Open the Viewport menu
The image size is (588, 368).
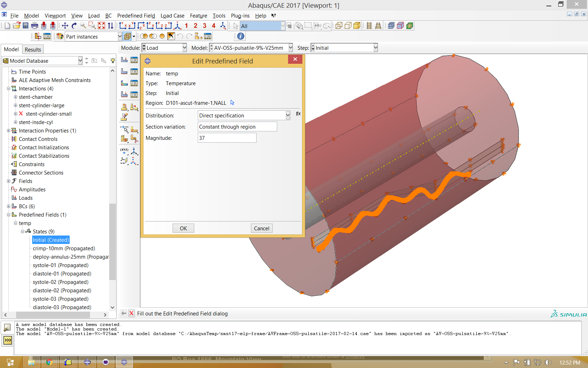(x=55, y=15)
